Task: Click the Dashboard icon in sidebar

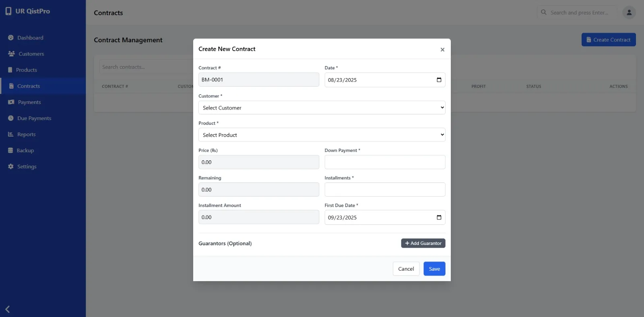Action: pyautogui.click(x=11, y=38)
